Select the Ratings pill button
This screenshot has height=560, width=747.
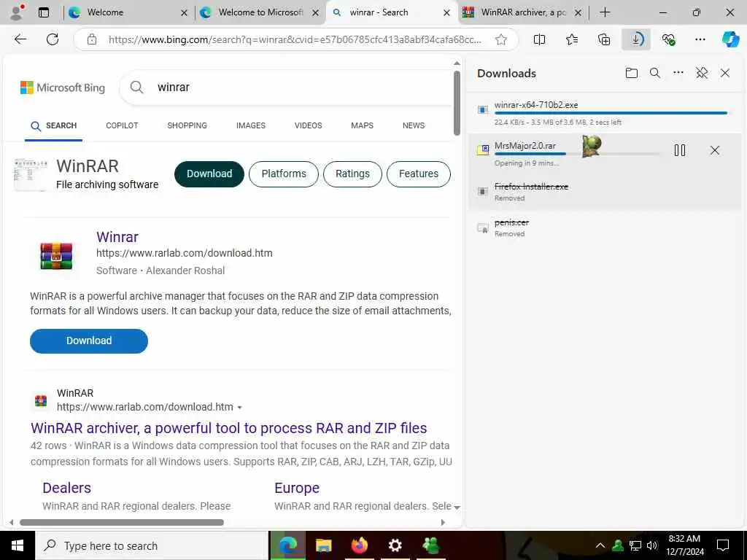pyautogui.click(x=352, y=174)
